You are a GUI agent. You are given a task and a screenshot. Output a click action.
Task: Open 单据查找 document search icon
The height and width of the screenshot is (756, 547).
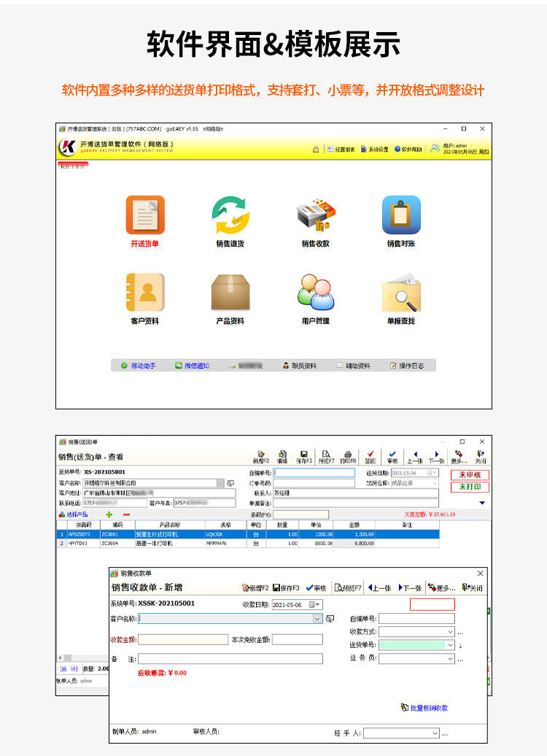coord(401,293)
